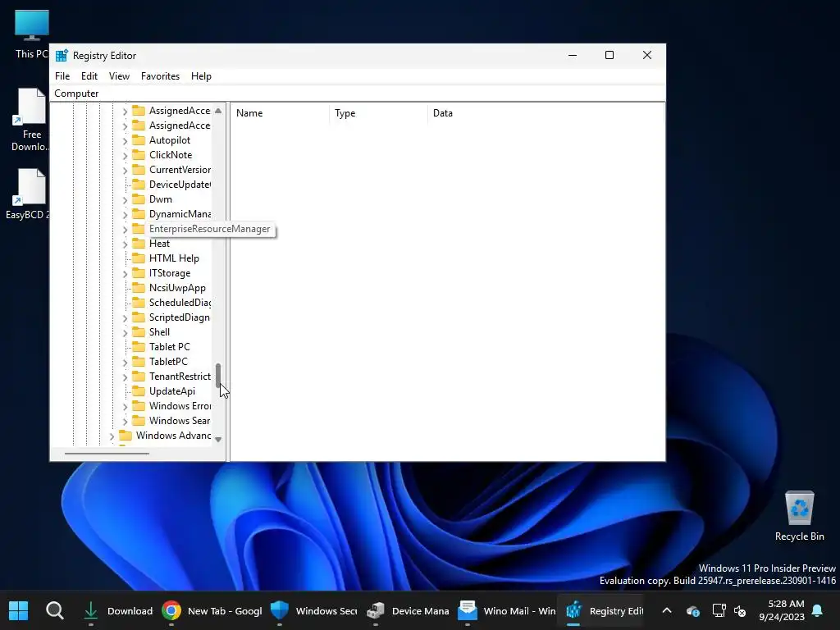Expand the Autopilot key
Viewport: 840px width, 630px height.
tap(125, 141)
